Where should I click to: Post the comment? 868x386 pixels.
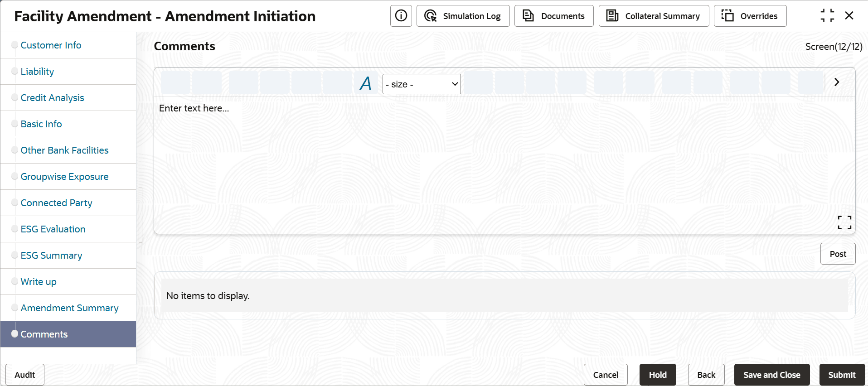click(838, 254)
